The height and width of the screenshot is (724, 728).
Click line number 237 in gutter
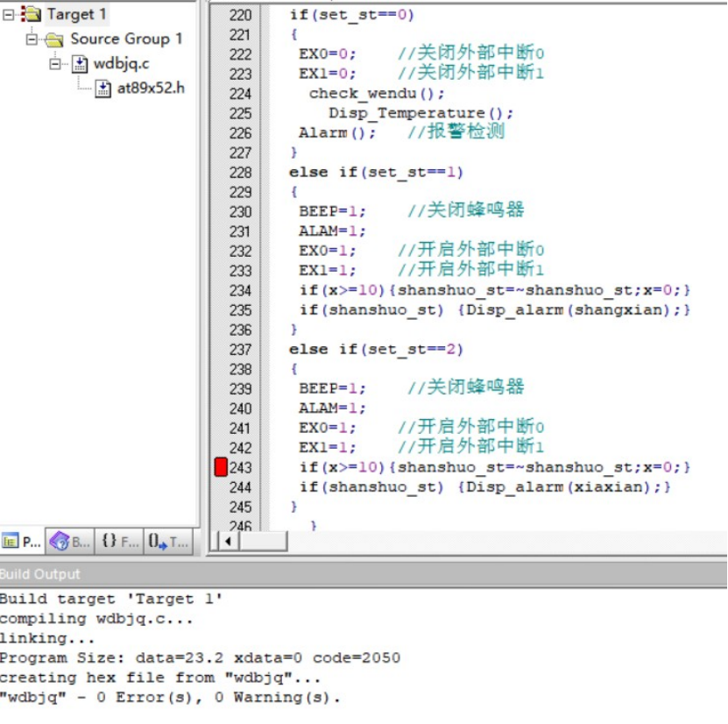[x=241, y=350]
